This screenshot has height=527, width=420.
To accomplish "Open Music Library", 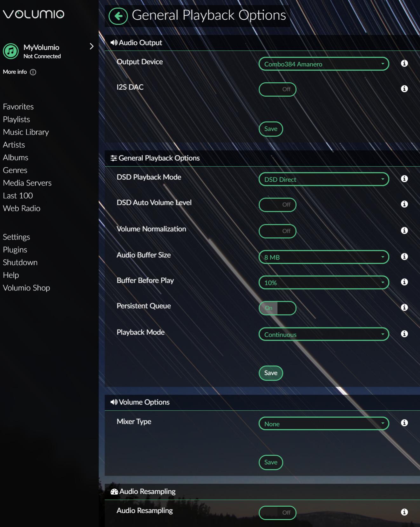I will click(x=26, y=132).
